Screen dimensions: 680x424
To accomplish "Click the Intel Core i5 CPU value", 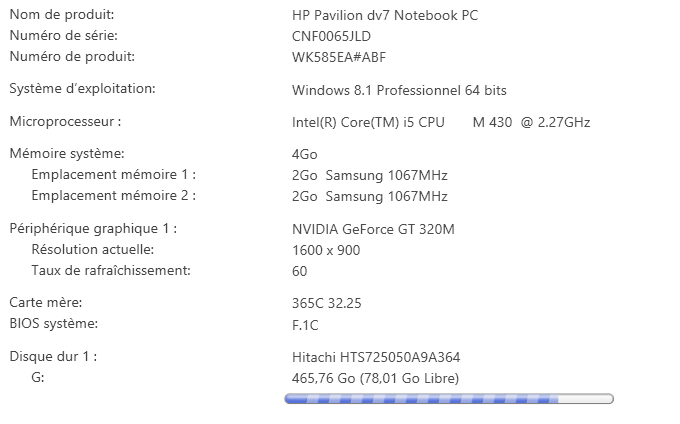I will pyautogui.click(x=440, y=123).
